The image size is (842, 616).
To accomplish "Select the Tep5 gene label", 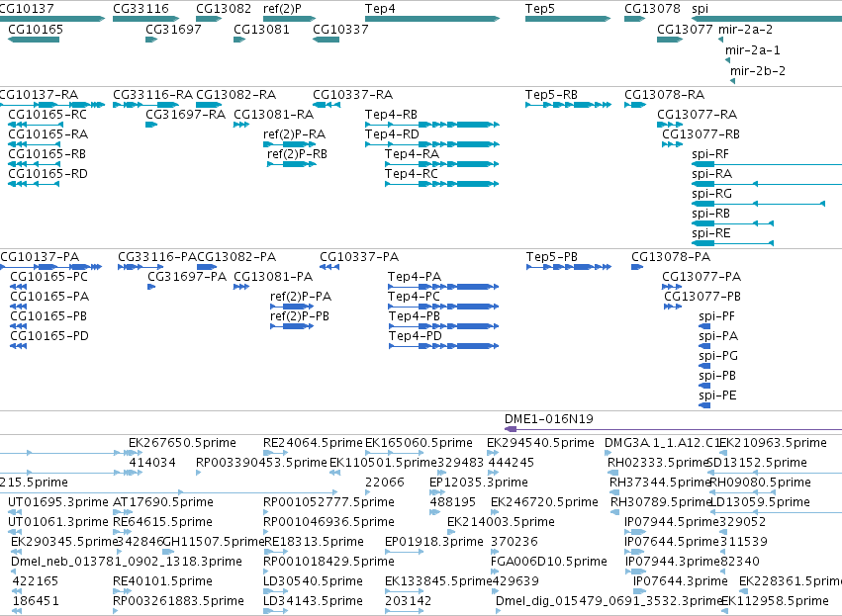I will point(539,9).
